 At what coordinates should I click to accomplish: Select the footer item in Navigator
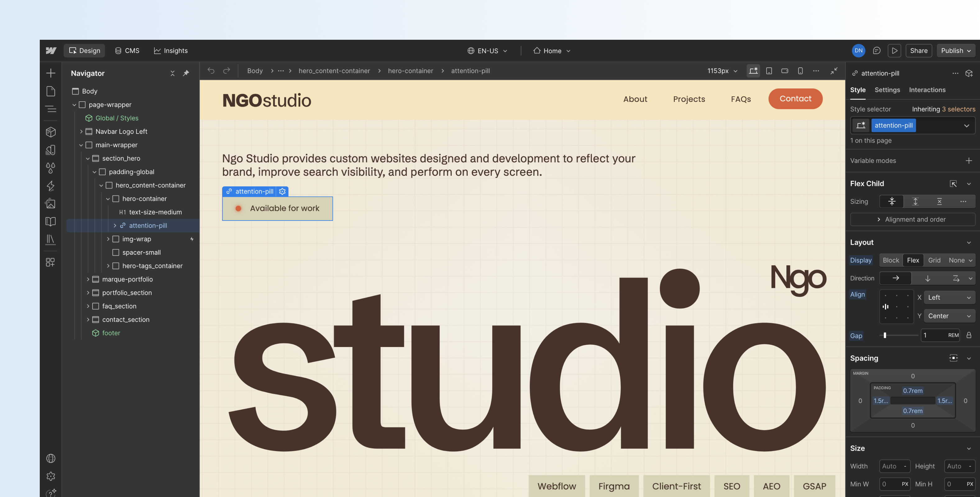click(x=111, y=333)
